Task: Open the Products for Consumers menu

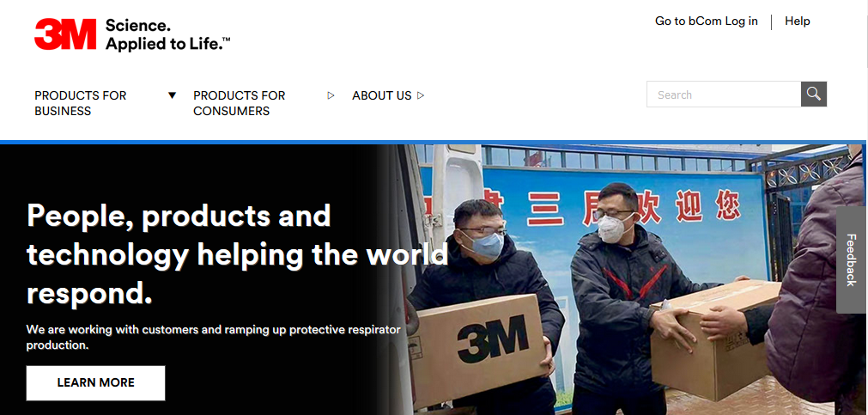Action: [x=240, y=103]
